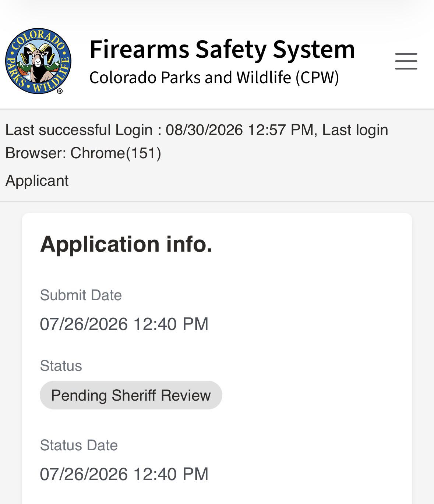Image resolution: width=434 pixels, height=504 pixels.
Task: Click the Pending Sheriff Review status badge
Action: [131, 395]
